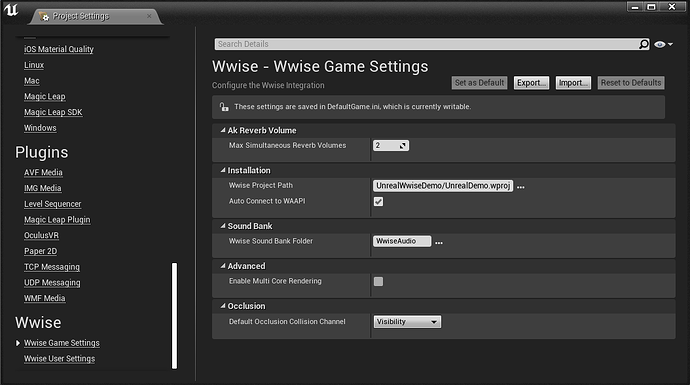Image resolution: width=690 pixels, height=385 pixels.
Task: Open the dropdown arrow next to the eye icon
Action: (x=670, y=44)
